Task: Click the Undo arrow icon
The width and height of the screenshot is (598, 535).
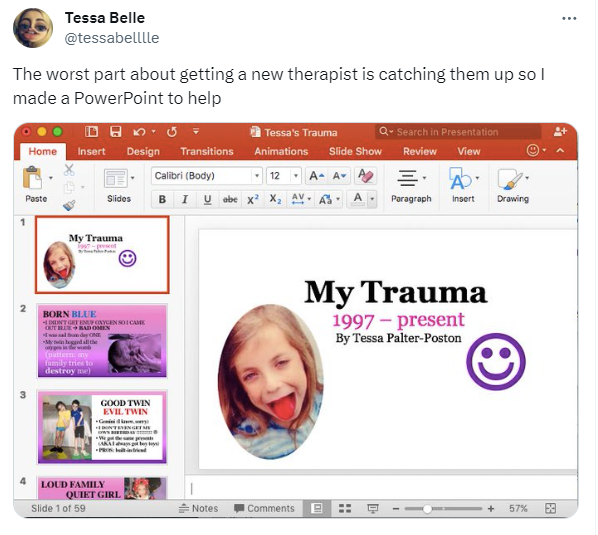Action: 139,132
